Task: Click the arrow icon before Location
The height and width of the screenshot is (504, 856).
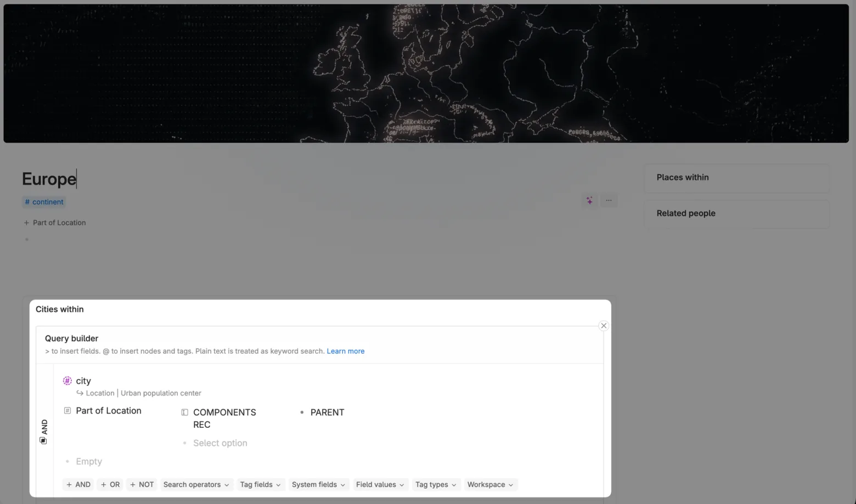Action: coord(80,393)
